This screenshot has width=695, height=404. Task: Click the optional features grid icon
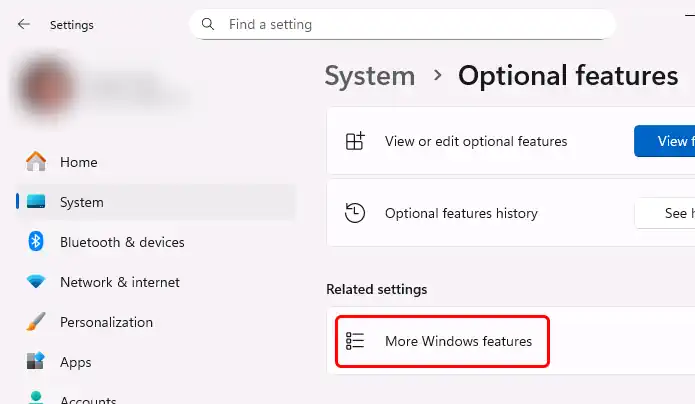[355, 141]
